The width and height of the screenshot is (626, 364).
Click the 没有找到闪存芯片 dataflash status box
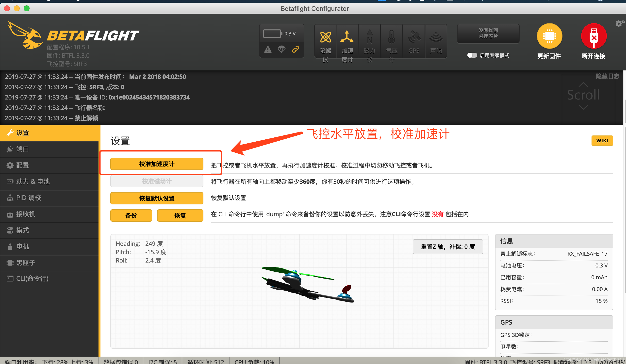488,33
